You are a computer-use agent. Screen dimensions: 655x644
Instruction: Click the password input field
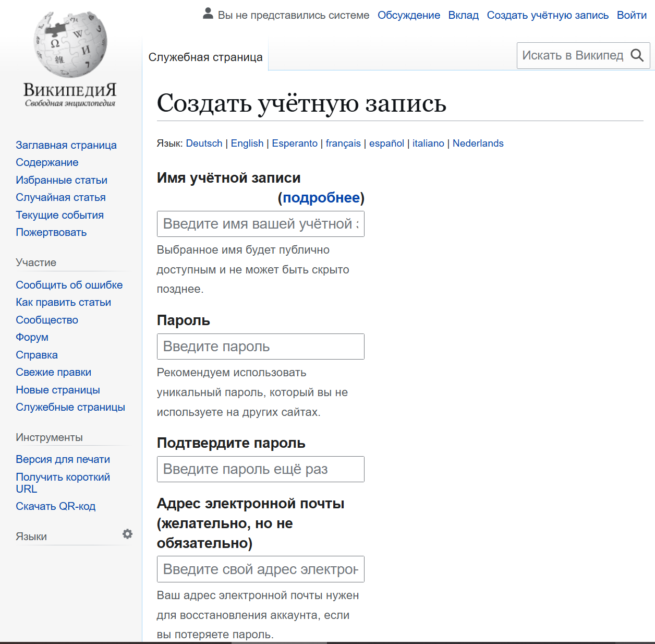click(260, 347)
